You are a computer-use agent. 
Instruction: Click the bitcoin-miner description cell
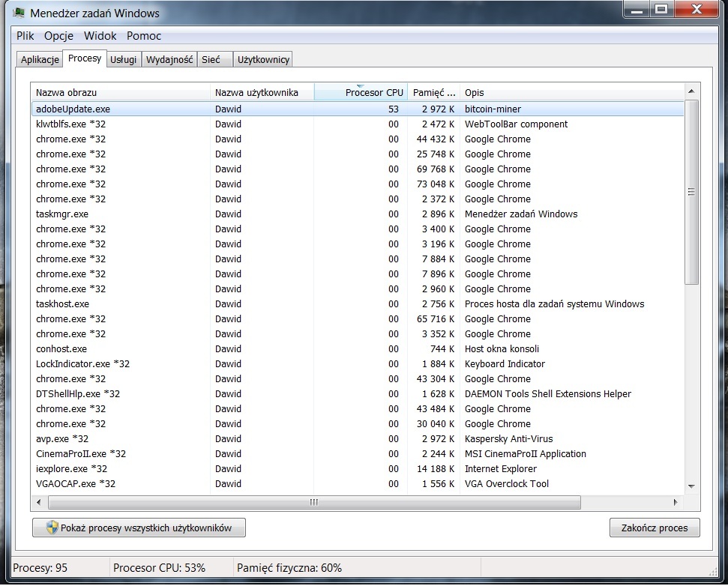pos(493,109)
